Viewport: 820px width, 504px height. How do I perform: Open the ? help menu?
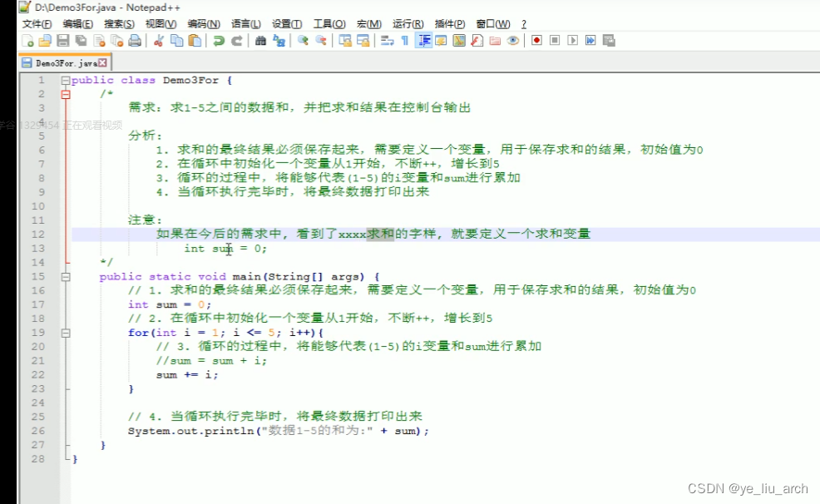point(523,24)
